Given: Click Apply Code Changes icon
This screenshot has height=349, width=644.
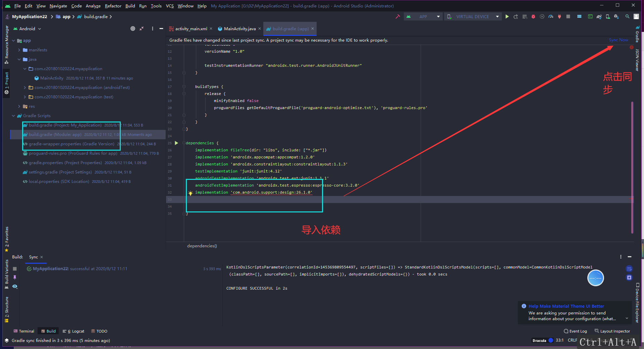Looking at the screenshot, I should [x=525, y=16].
